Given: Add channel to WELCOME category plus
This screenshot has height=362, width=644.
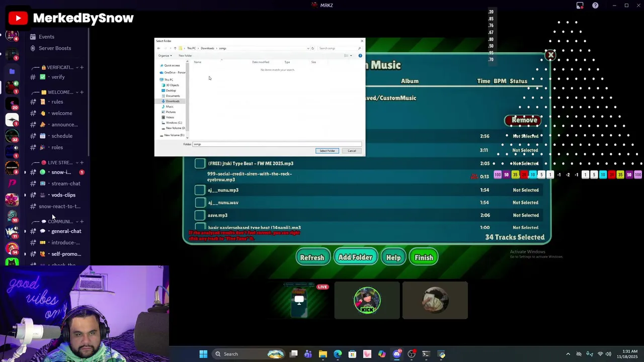Looking at the screenshot, I should 82,93.
